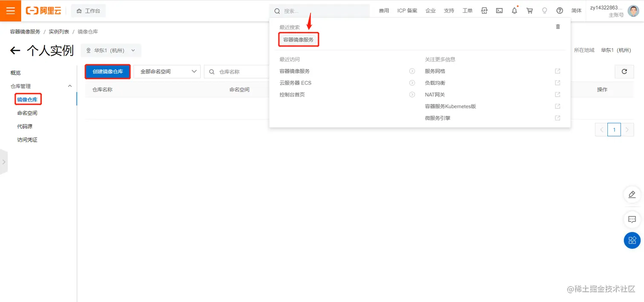Open the chat support floating icon
Viewport: 644px width, 302px height.
click(x=632, y=219)
